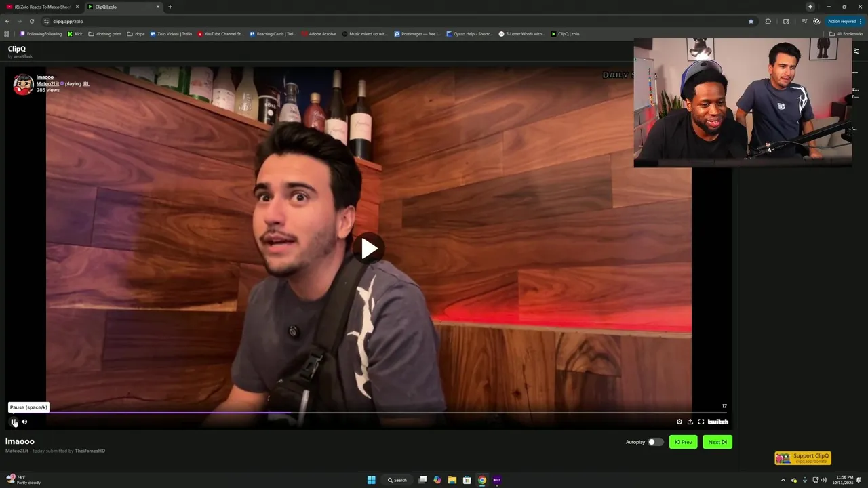Open the ClipQ logo title in the header
This screenshot has width=868, height=488.
tap(17, 49)
